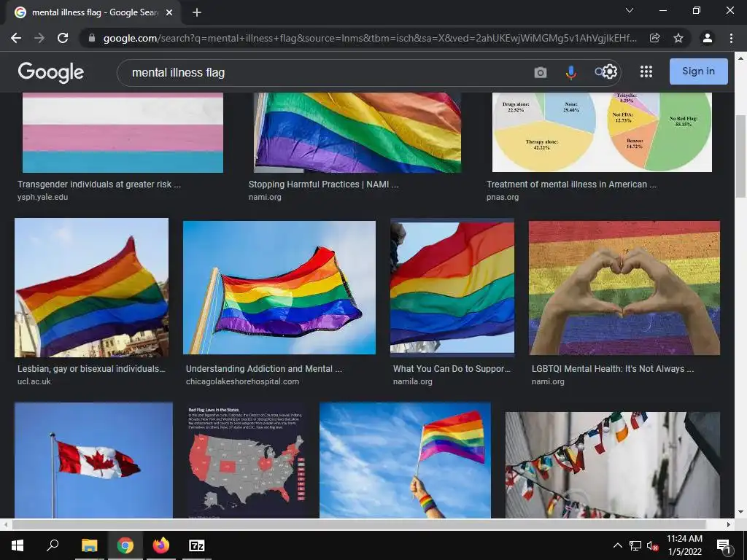The image size is (747, 560).
Task: Open File Explorer from the taskbar
Action: [89, 545]
